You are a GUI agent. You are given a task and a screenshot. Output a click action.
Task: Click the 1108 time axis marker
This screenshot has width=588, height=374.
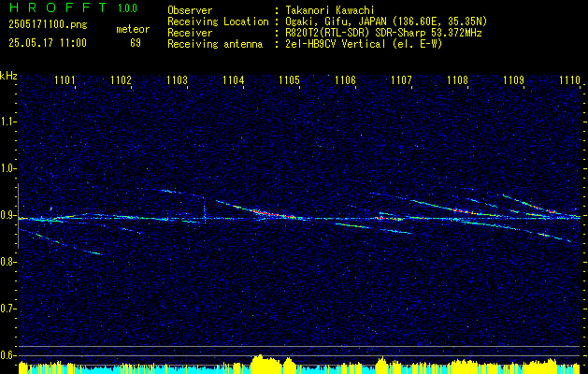coord(457,79)
